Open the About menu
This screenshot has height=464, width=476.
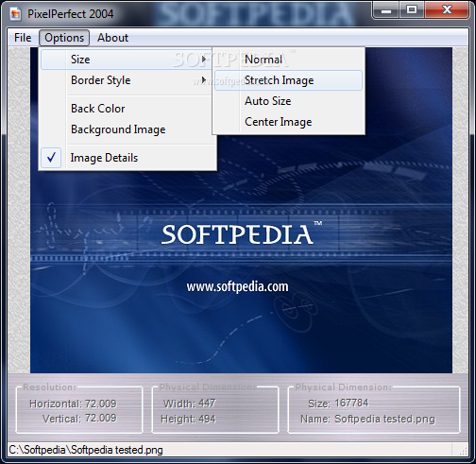point(112,38)
